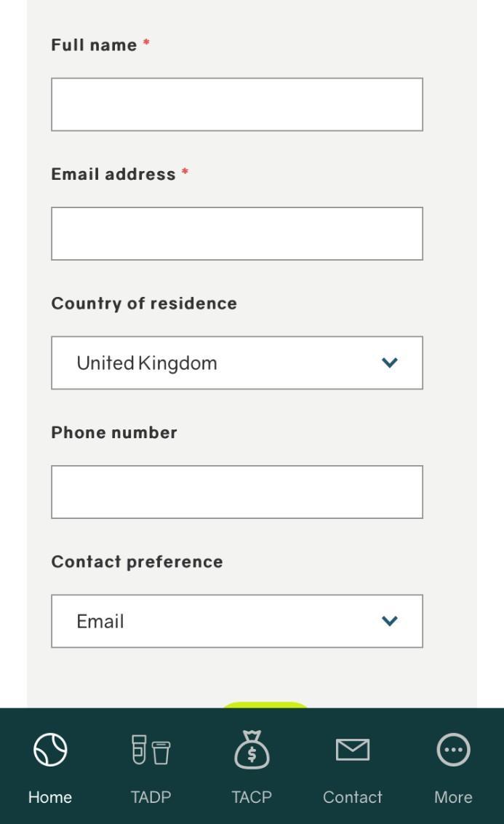504x824 pixels.
Task: Tap the More ellipsis circle icon
Action: pyautogui.click(x=453, y=750)
